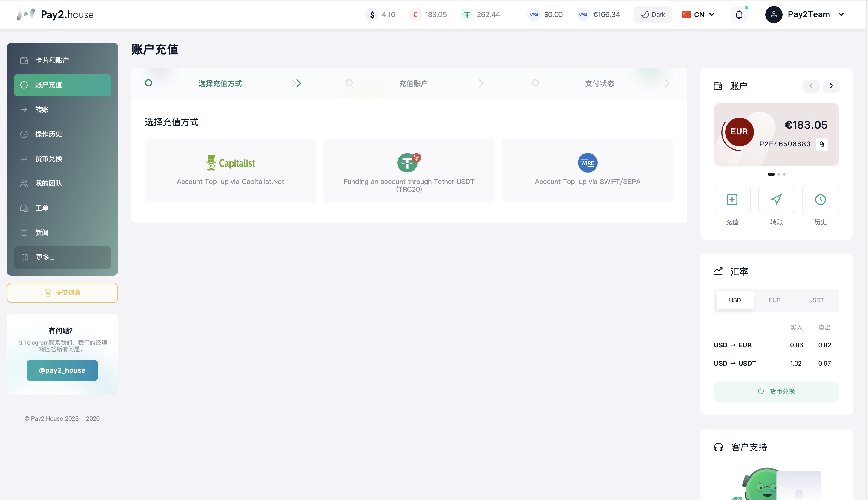868x500 pixels.
Task: Open the 历史 clock icon
Action: click(x=820, y=200)
